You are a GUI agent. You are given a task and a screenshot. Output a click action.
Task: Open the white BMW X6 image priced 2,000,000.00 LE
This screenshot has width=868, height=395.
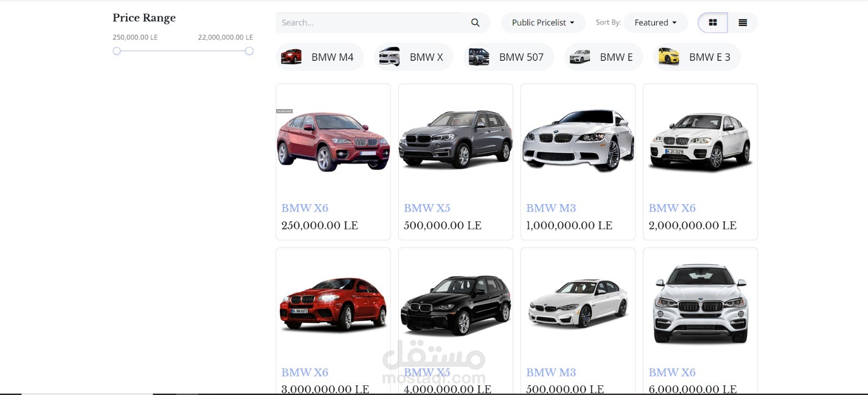[700, 142]
